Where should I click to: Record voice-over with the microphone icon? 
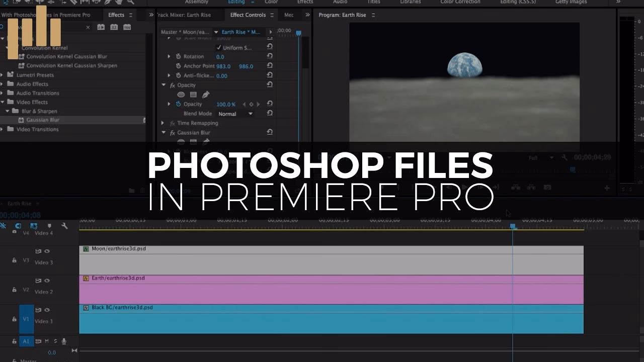[64, 341]
